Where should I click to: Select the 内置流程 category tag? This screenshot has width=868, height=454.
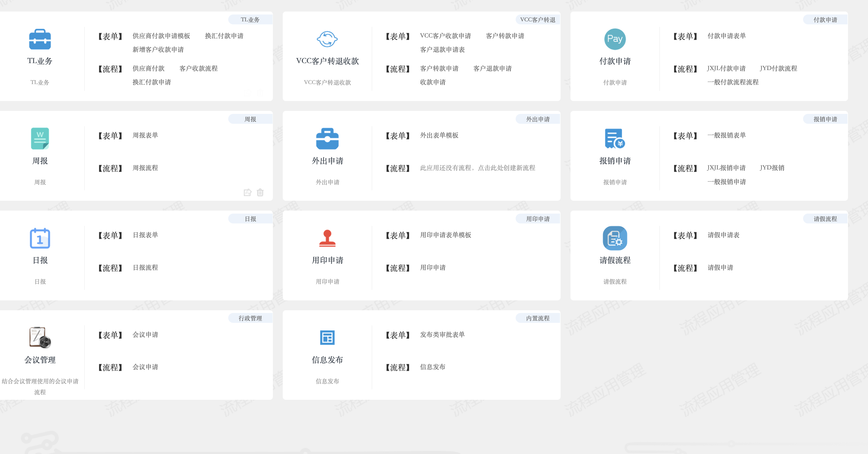(538, 318)
